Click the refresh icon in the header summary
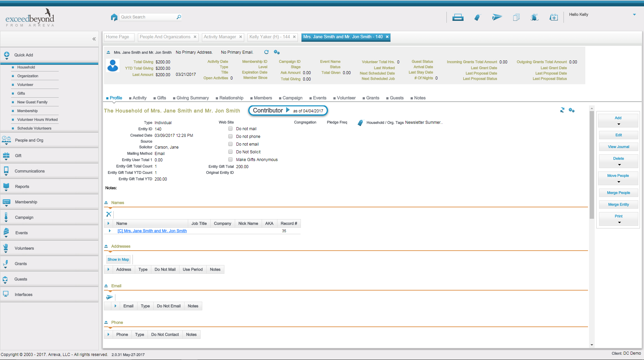Image resolution: width=644 pixels, height=360 pixels. tap(266, 52)
